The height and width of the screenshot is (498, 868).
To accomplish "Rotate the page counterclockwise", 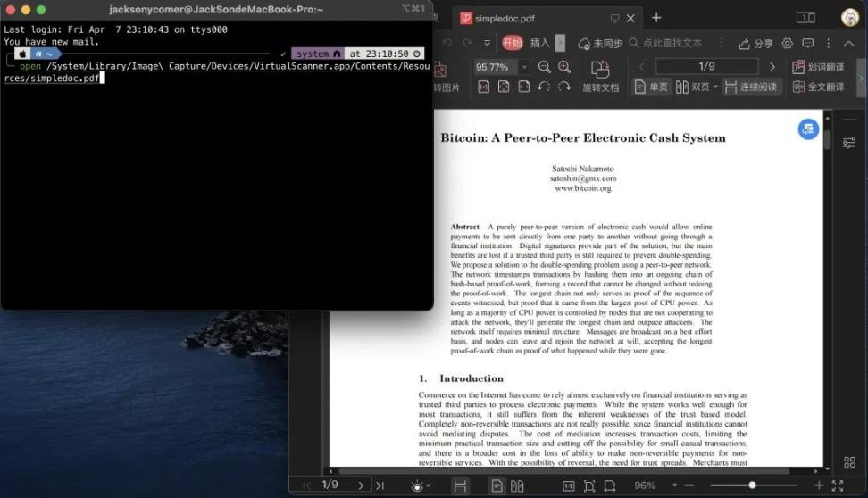I will pyautogui.click(x=544, y=87).
